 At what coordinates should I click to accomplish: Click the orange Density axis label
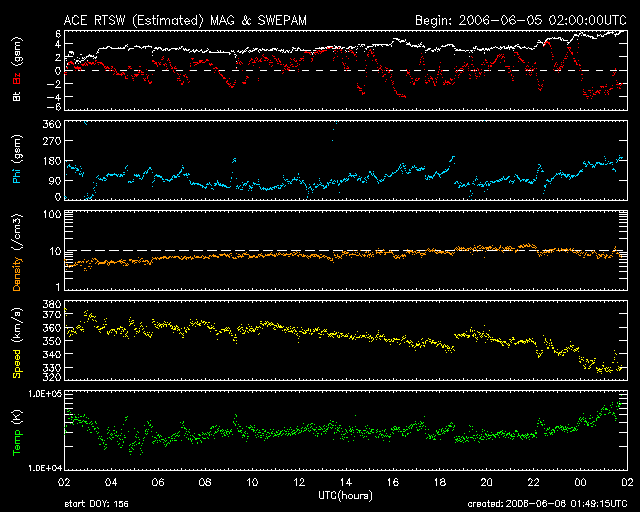point(16,274)
